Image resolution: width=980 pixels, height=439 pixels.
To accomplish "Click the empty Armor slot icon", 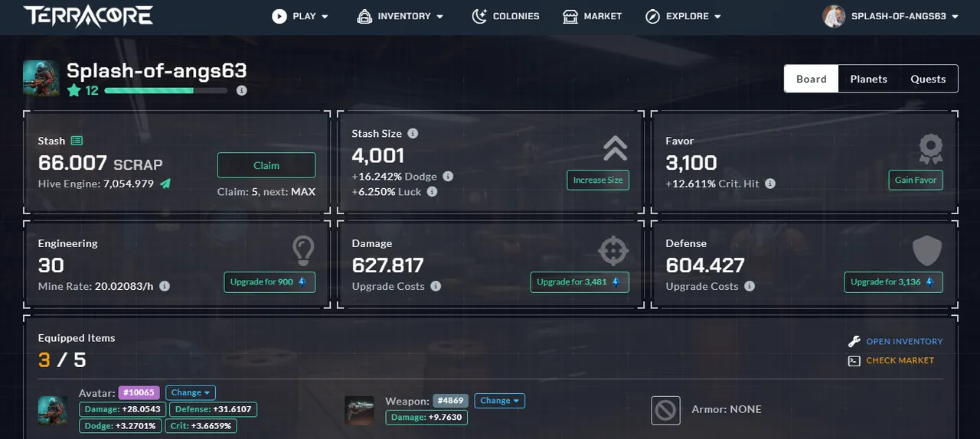I will tap(666, 410).
